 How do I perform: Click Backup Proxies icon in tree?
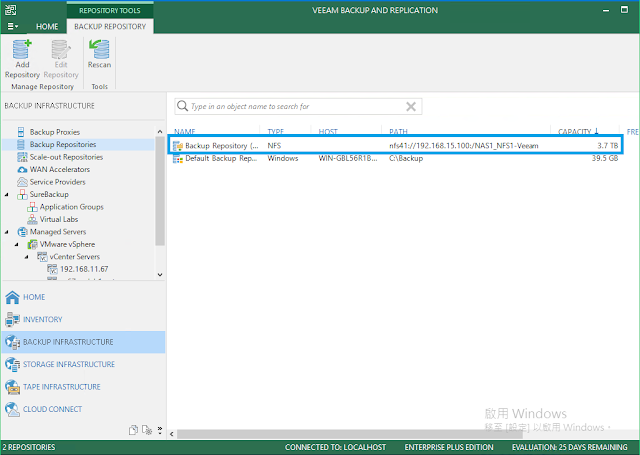pos(21,132)
